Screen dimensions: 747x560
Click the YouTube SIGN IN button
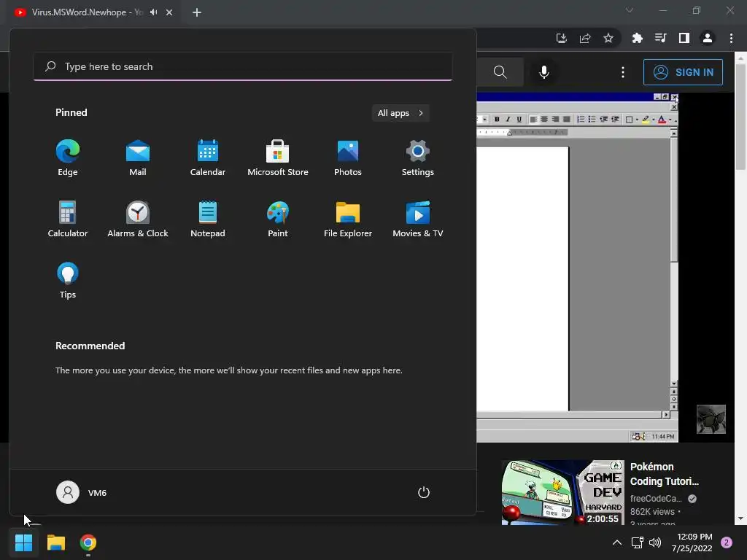pyautogui.click(x=683, y=72)
